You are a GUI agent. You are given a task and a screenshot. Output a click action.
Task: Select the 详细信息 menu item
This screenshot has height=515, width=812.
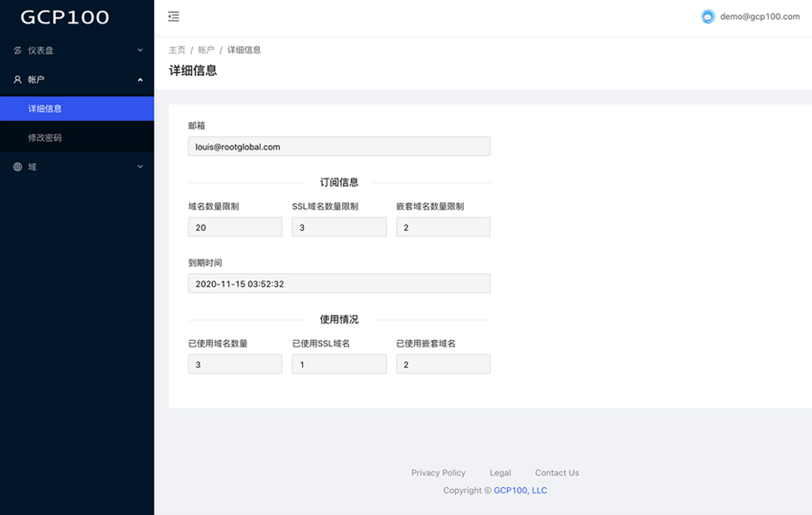45,109
